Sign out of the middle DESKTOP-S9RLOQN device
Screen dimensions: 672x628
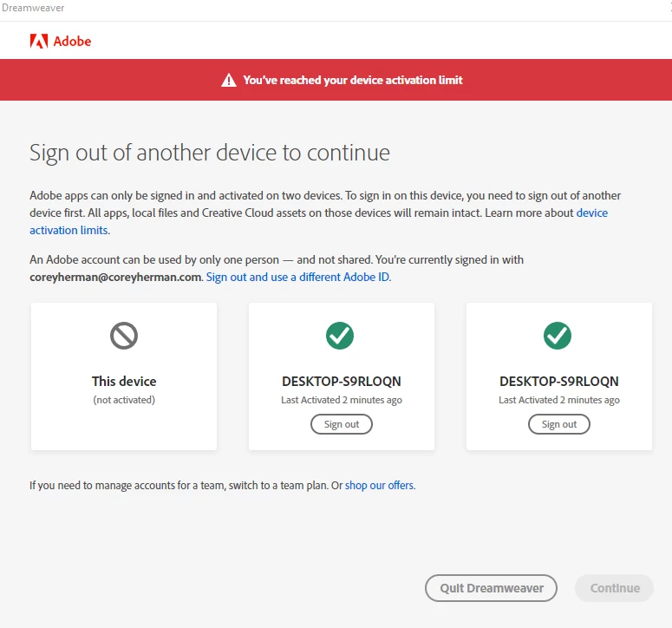(342, 424)
